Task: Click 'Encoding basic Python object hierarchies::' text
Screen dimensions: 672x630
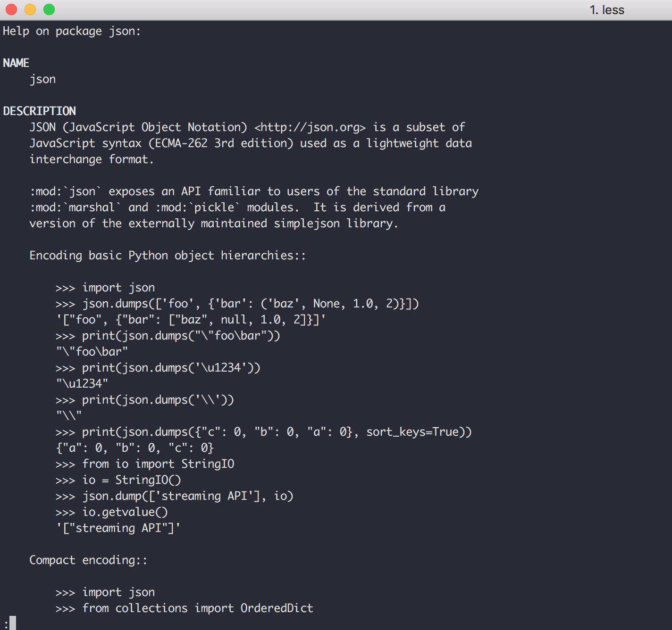Action: pyautogui.click(x=168, y=256)
